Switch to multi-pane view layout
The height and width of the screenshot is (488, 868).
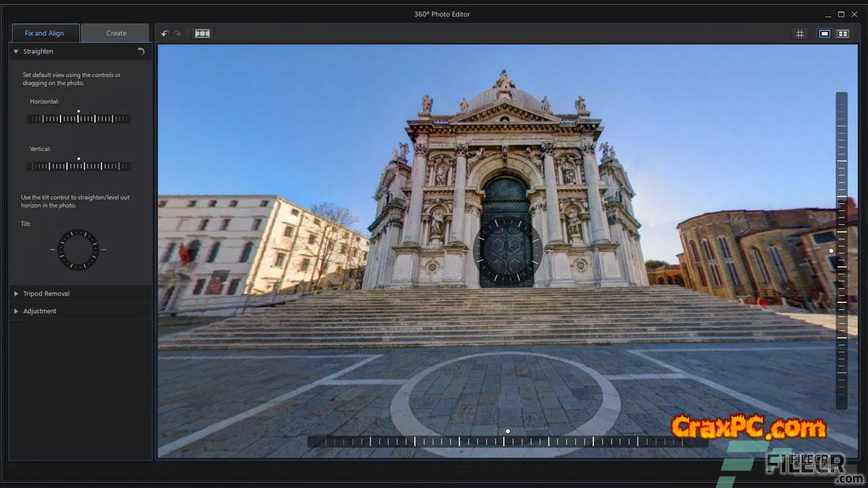pos(843,33)
